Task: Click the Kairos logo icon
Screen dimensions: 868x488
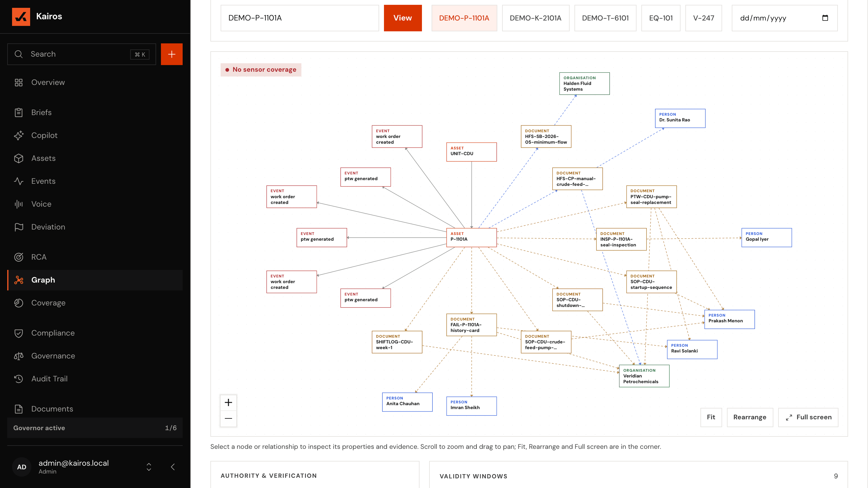Action: (21, 17)
